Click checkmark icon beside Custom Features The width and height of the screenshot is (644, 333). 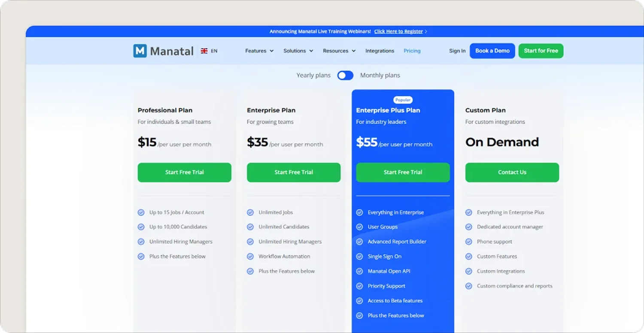click(469, 257)
